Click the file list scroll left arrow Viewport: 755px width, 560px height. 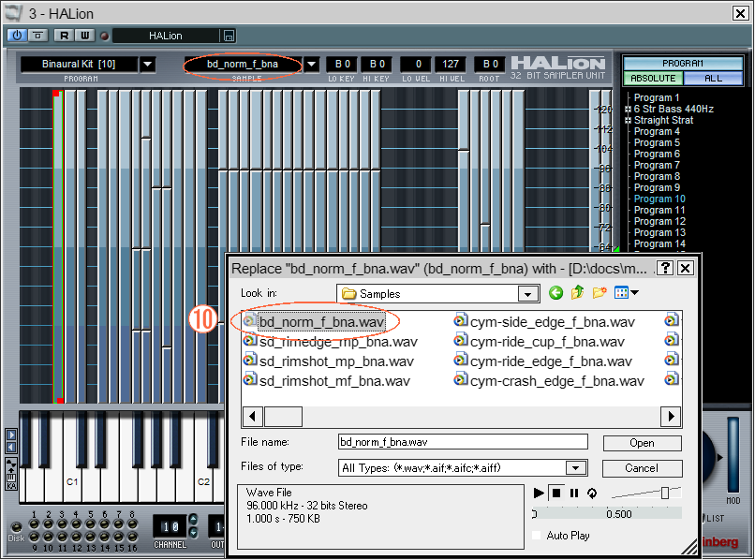(x=252, y=416)
